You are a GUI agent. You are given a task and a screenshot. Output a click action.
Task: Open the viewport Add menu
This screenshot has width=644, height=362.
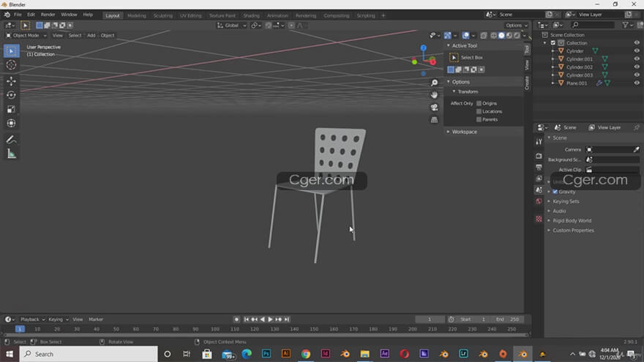pyautogui.click(x=91, y=35)
